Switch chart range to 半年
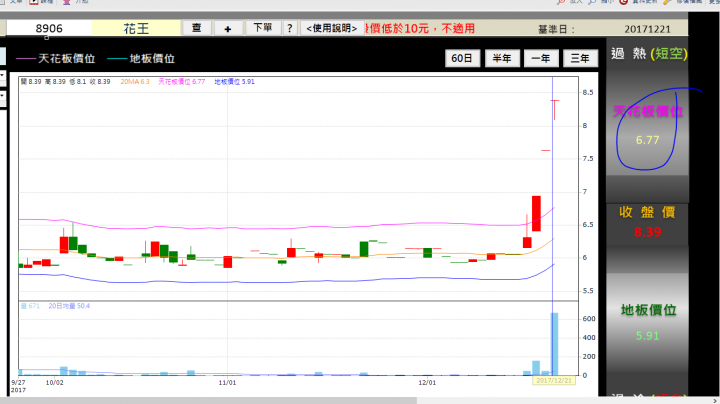 [x=502, y=58]
